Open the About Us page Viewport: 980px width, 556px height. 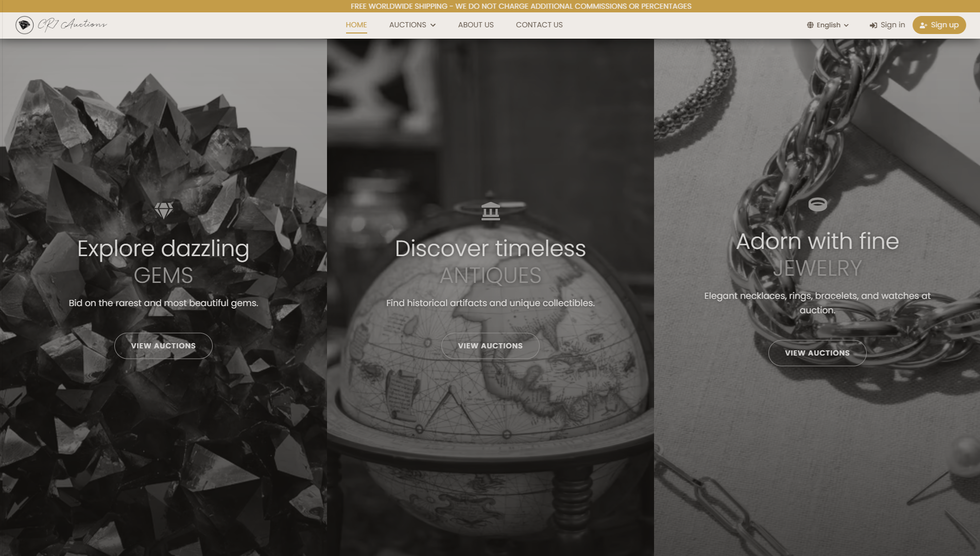(x=475, y=25)
